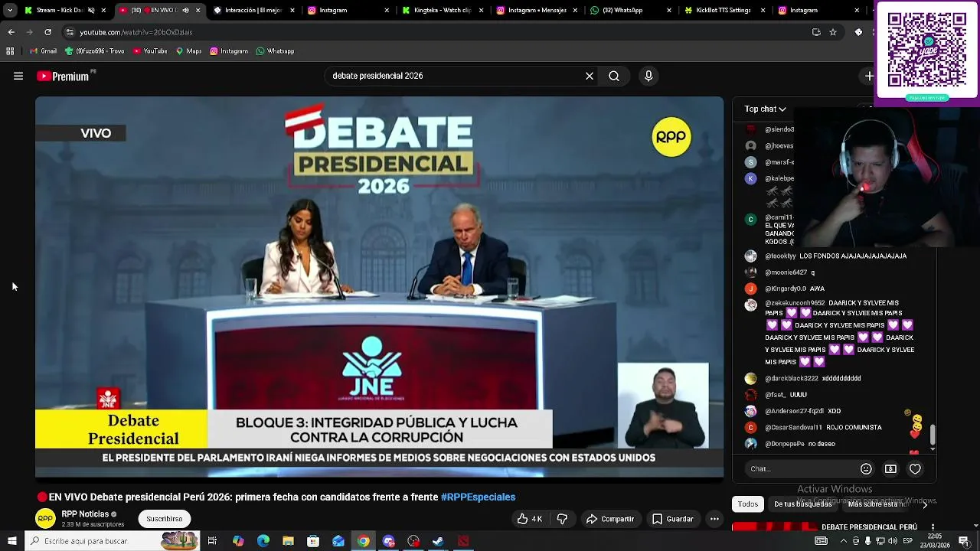Select the Todos filter chip
The width and height of the screenshot is (980, 551).
coord(748,504)
